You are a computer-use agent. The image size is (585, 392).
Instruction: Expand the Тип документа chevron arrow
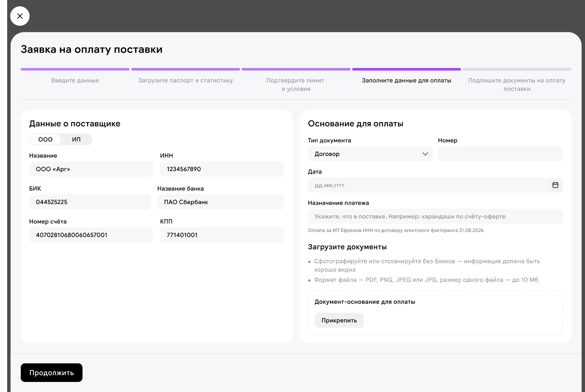pos(425,154)
